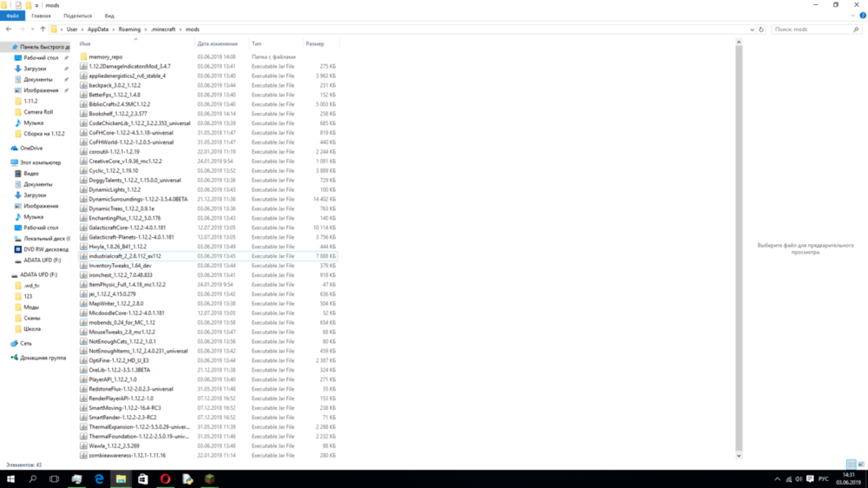868x488 pixels.
Task: Open the Вид ribbon tab
Action: (x=109, y=16)
